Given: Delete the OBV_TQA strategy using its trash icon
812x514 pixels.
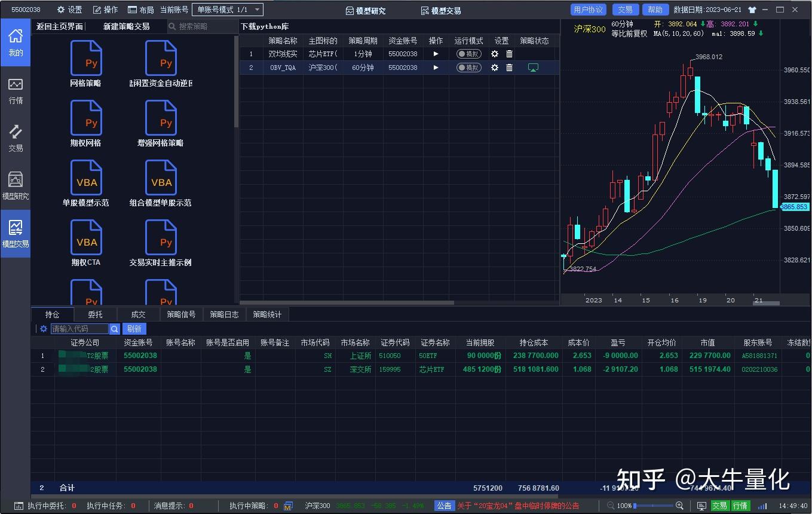Looking at the screenshot, I should 508,68.
